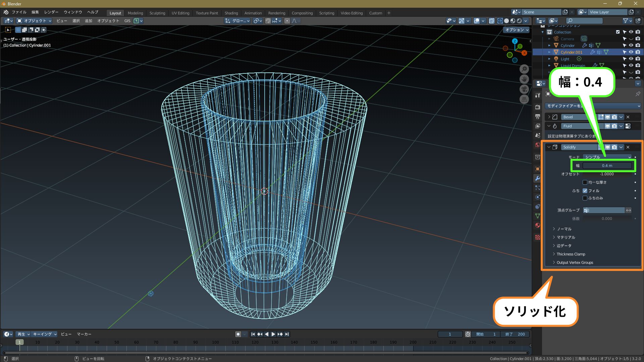Viewport: 644px width, 362px height.
Task: Click the 幅 0.4 m thickness field
Action: coord(607,166)
